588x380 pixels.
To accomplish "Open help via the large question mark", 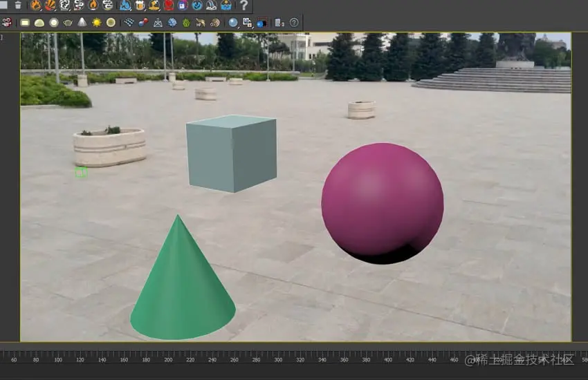I will click(244, 5).
